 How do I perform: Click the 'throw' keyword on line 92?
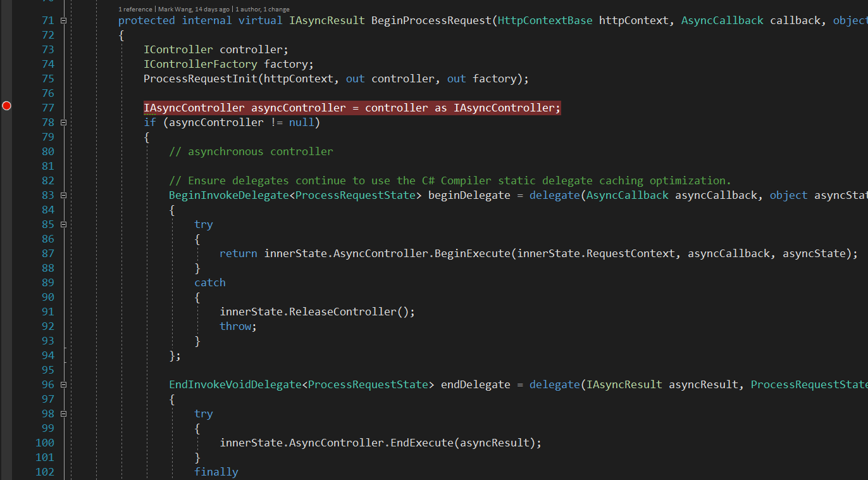tap(235, 326)
